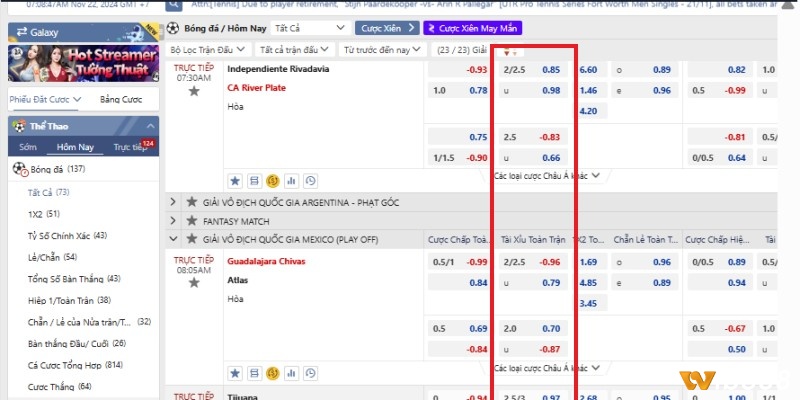This screenshot has width=800, height=400.
Task: Open statistics chart icon under Guadalajara Chivas match
Action: point(291,373)
